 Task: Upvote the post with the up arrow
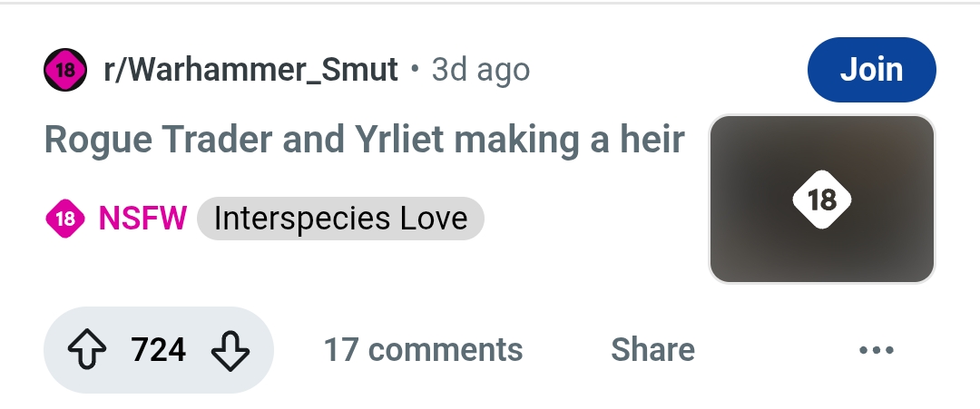click(87, 350)
